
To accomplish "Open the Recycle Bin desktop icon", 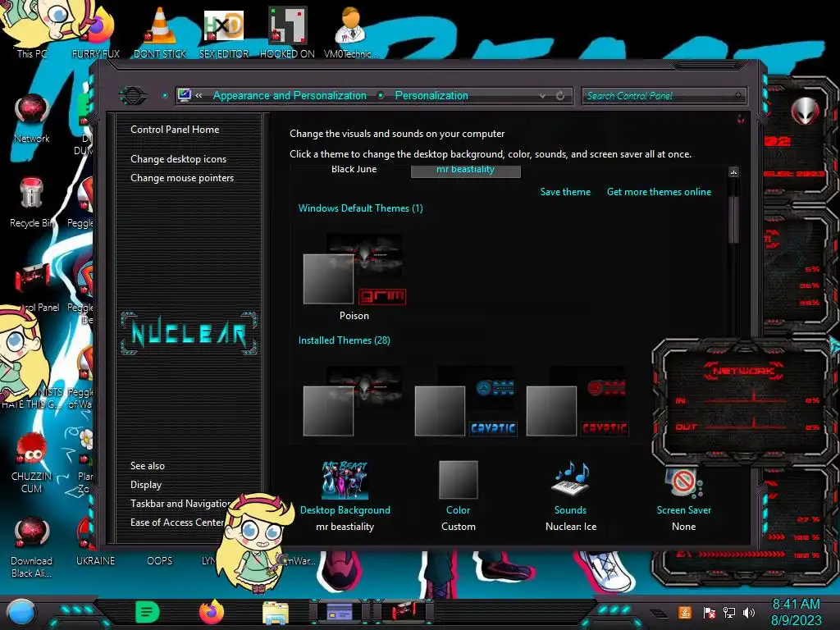I will click(x=32, y=194).
